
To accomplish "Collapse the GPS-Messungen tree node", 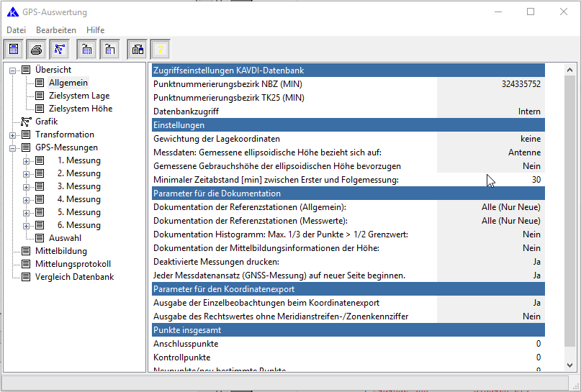I will click(12, 147).
